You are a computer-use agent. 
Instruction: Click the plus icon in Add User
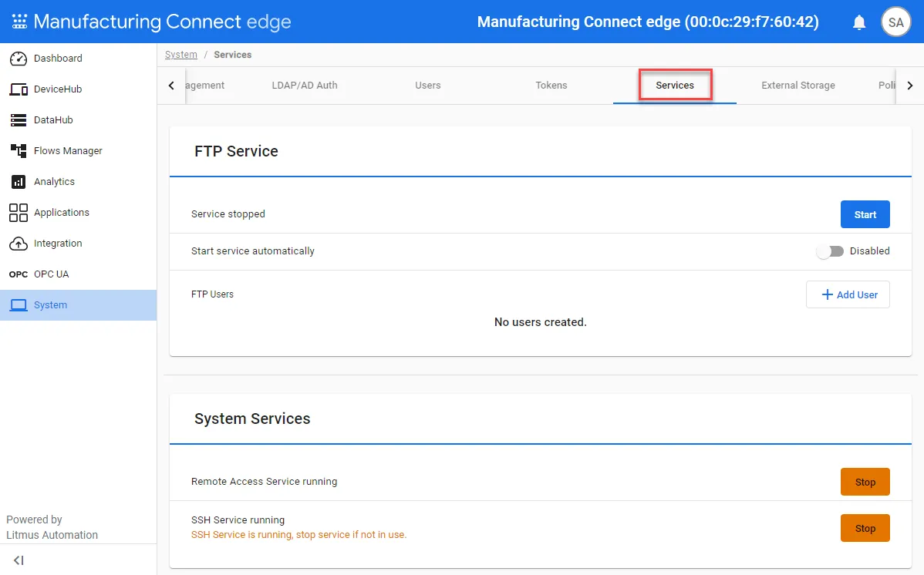click(828, 294)
